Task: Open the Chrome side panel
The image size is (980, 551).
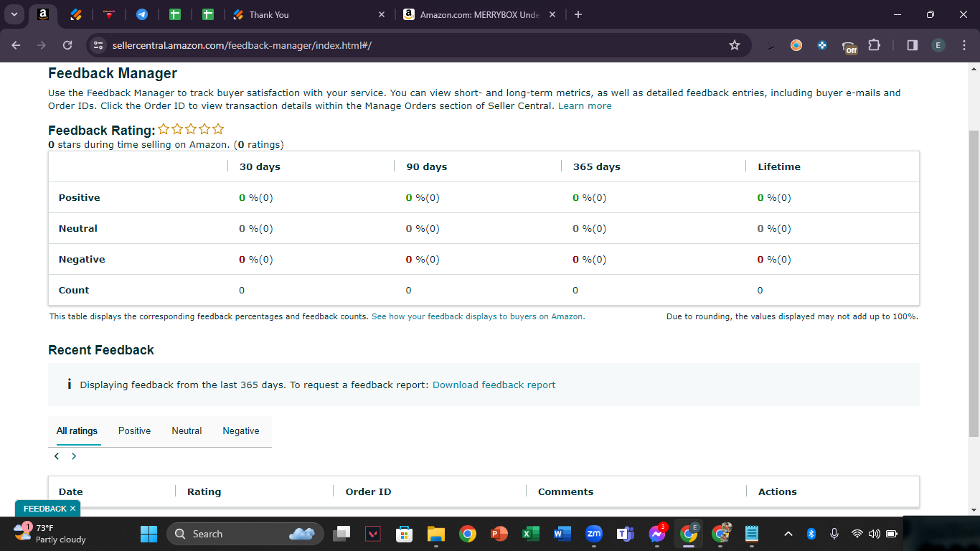Action: click(913, 45)
